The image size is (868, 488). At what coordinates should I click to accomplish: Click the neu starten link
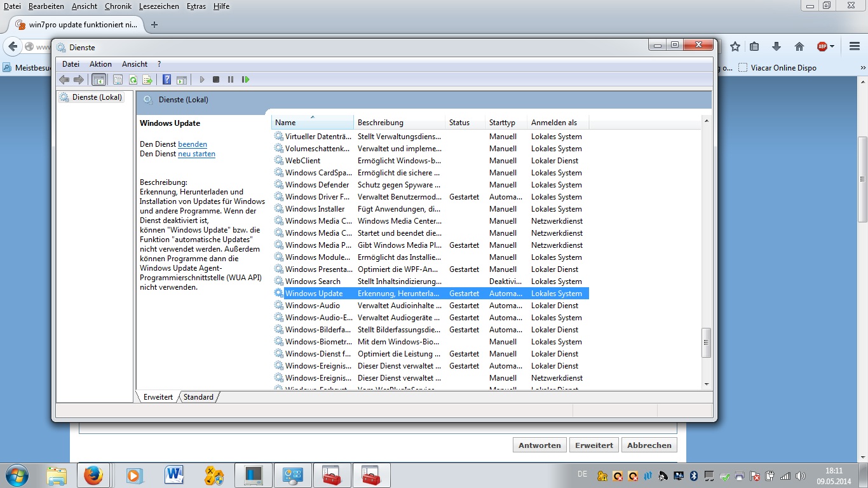tap(196, 154)
